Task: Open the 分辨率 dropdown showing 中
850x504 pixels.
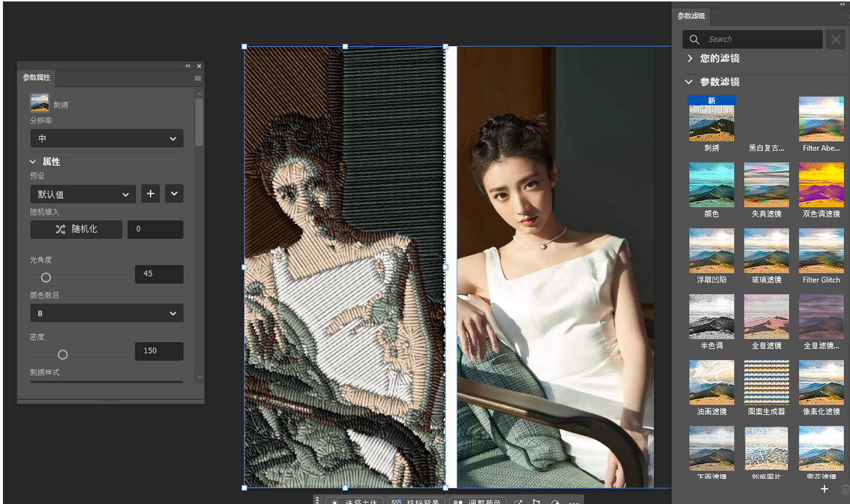Action: [x=107, y=138]
